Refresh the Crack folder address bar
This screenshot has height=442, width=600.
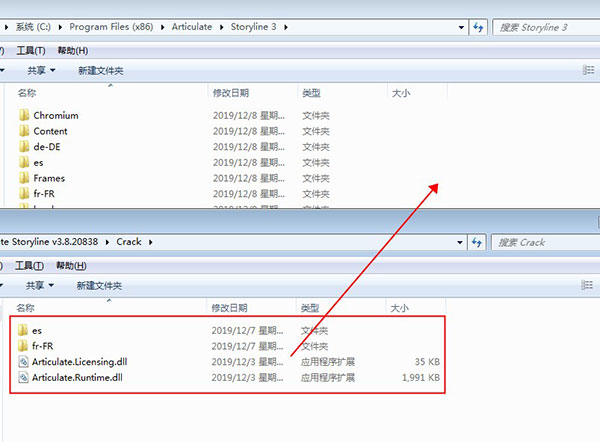(477, 242)
